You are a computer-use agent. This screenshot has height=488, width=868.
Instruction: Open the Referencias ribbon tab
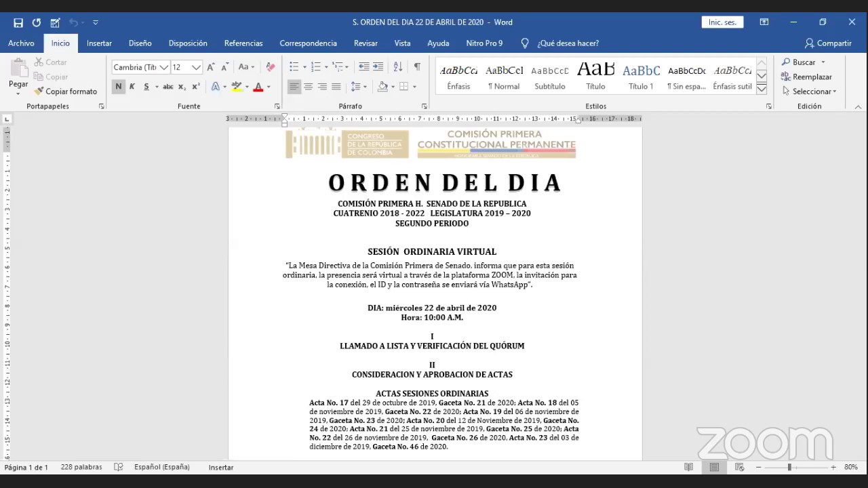(243, 43)
